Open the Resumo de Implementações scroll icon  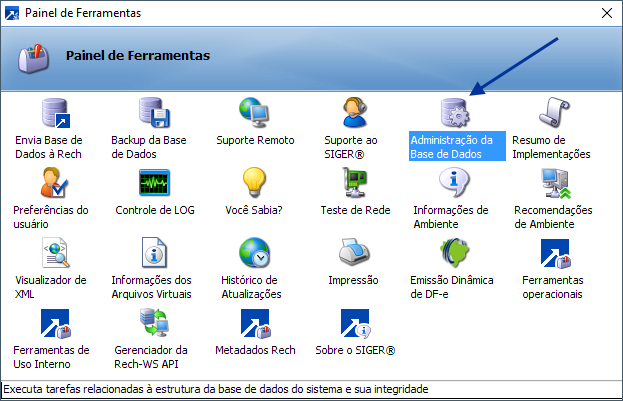(554, 112)
